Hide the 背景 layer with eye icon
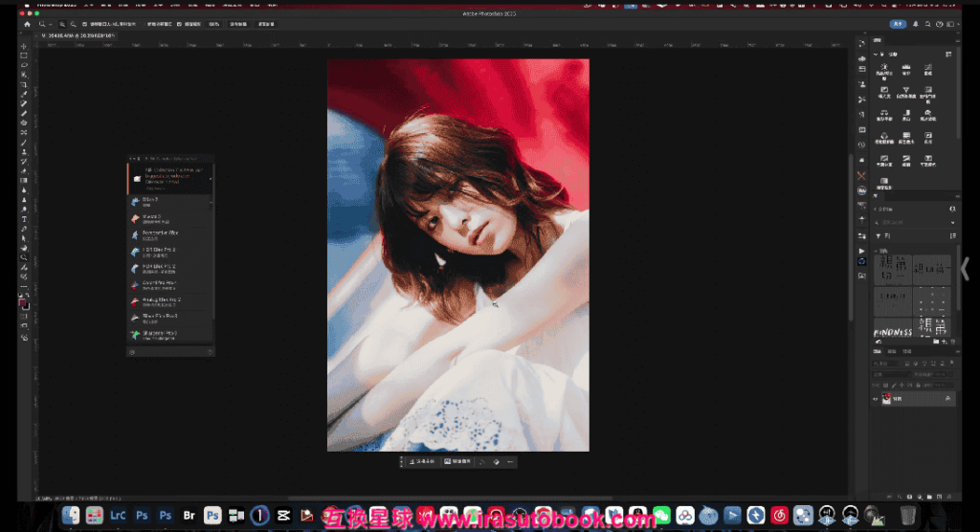 point(875,399)
